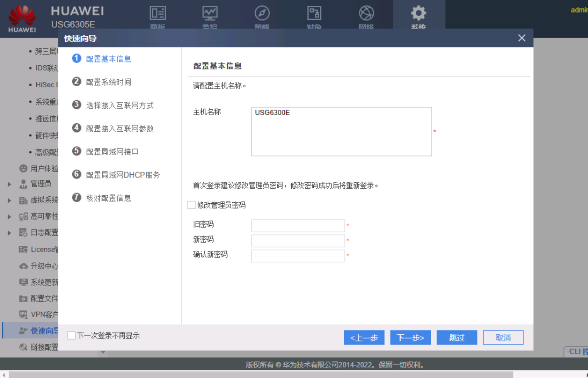Screen dimensions: 588x378
Task: Enable the 修改管理员密码 checkbox
Action: tap(191, 205)
